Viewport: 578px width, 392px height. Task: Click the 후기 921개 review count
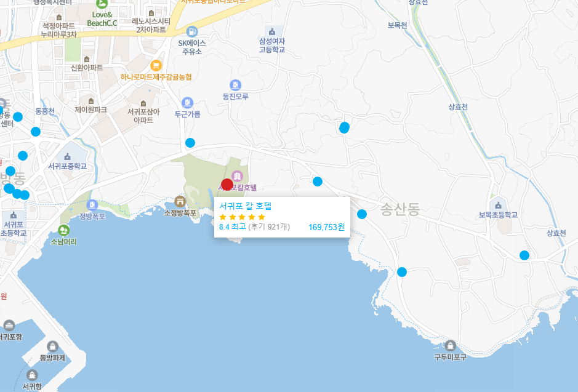269,226
